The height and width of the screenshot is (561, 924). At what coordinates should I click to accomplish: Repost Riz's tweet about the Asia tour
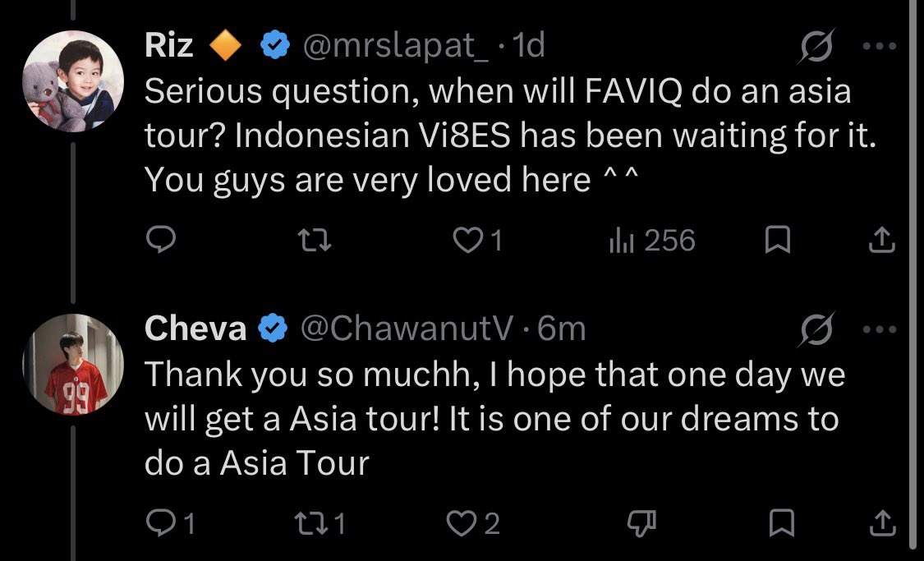[x=314, y=241]
